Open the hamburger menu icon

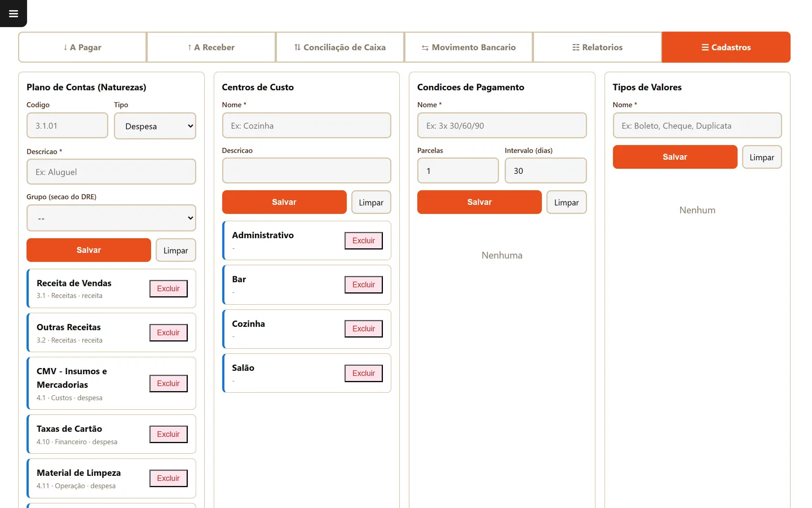pyautogui.click(x=14, y=14)
